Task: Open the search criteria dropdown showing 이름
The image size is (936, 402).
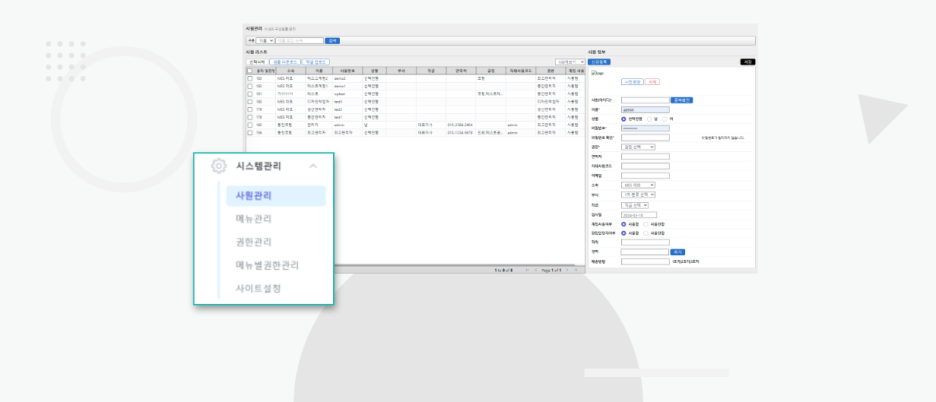Action: point(265,41)
